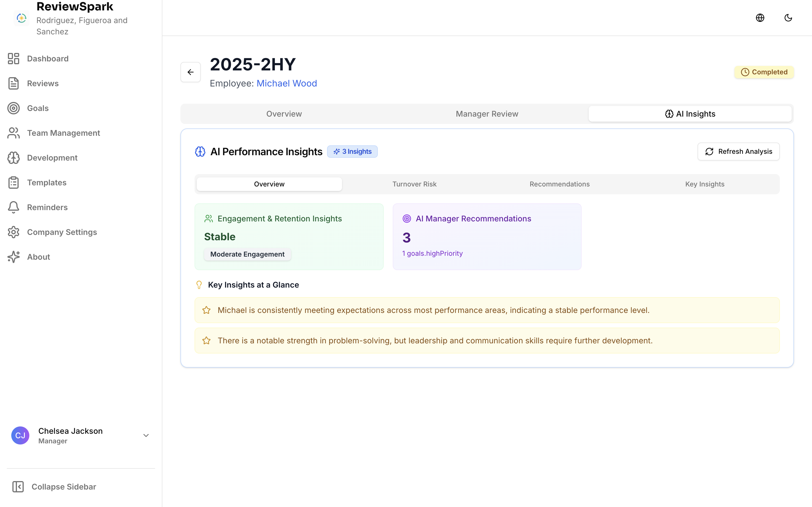This screenshot has height=507, width=812.
Task: Toggle dark mode with the moon icon
Action: click(788, 17)
